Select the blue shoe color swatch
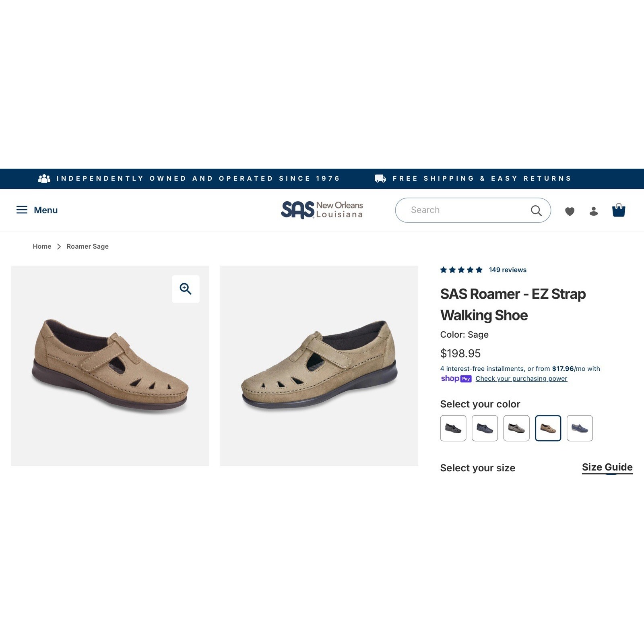The image size is (644, 644). 580,428
